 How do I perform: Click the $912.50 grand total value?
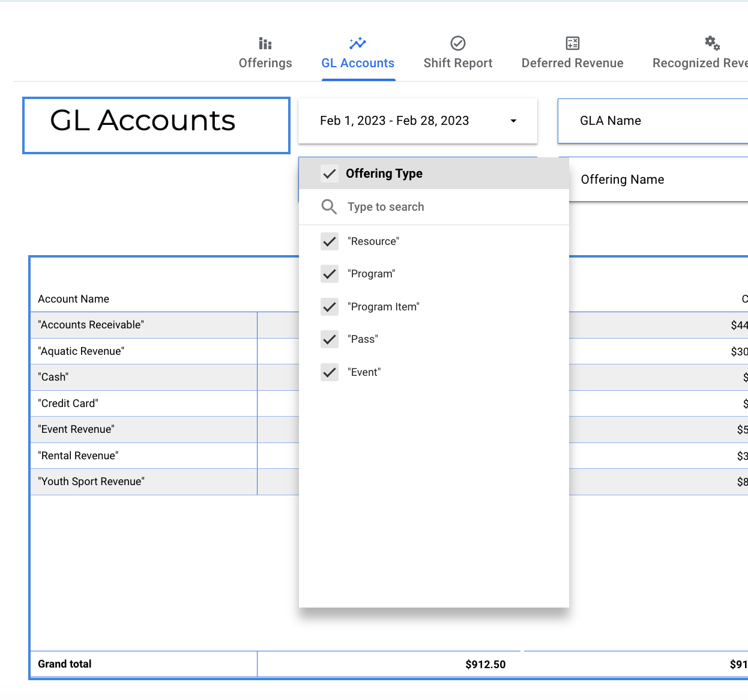[x=486, y=665]
